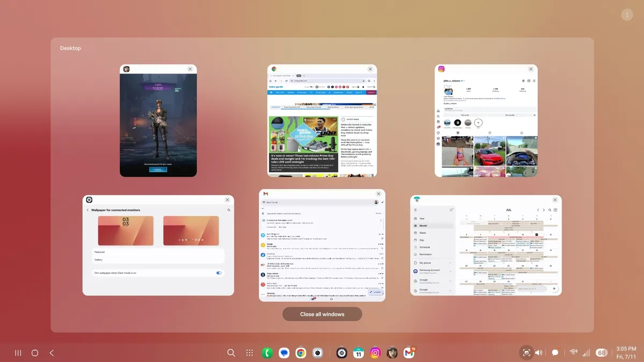Open Chrome from the taskbar
This screenshot has height=362, width=644.
(x=301, y=353)
